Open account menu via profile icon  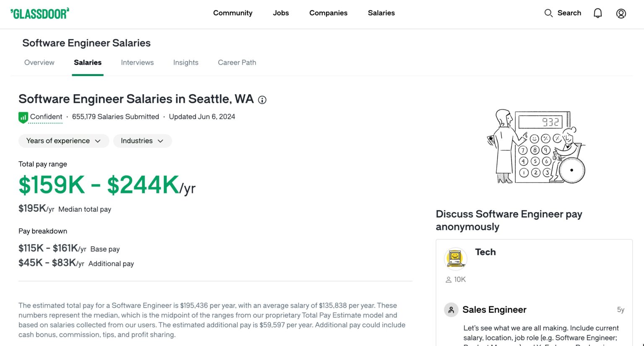pos(621,13)
